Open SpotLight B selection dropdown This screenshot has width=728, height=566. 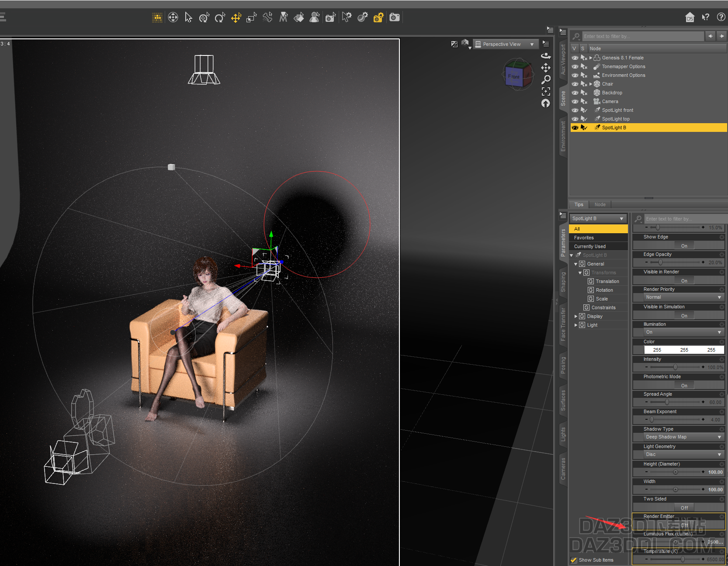598,218
